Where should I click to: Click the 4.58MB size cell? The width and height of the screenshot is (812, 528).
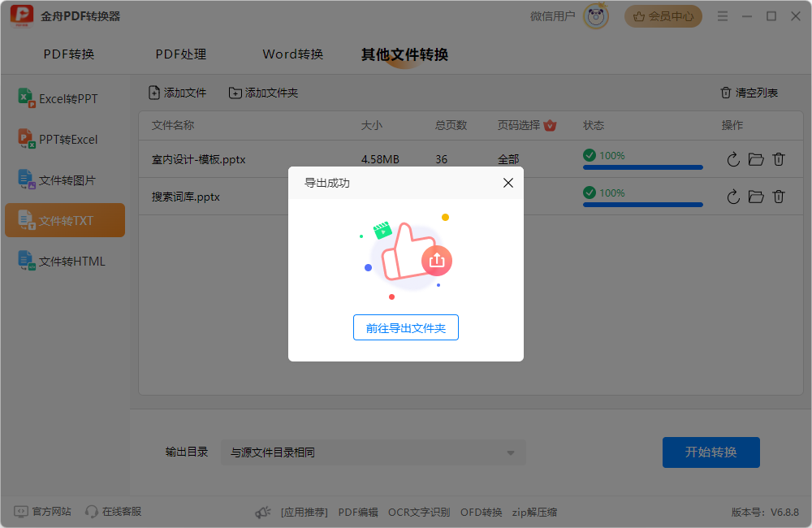click(380, 159)
